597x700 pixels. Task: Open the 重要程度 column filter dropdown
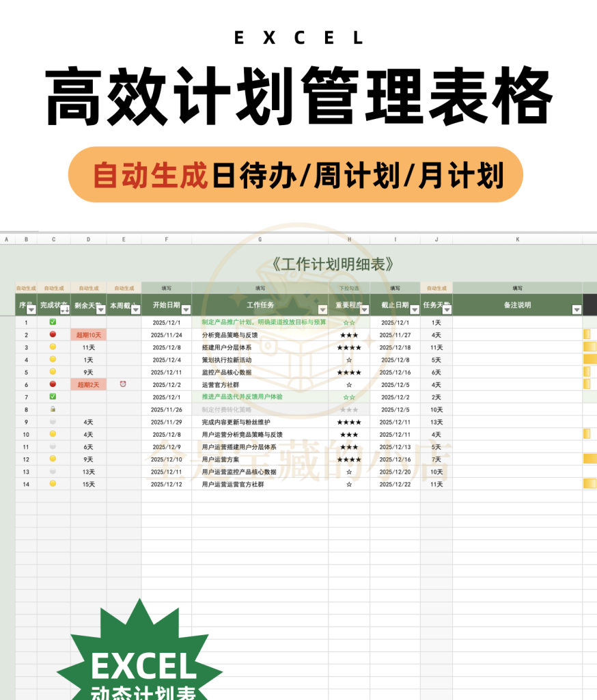point(365,310)
